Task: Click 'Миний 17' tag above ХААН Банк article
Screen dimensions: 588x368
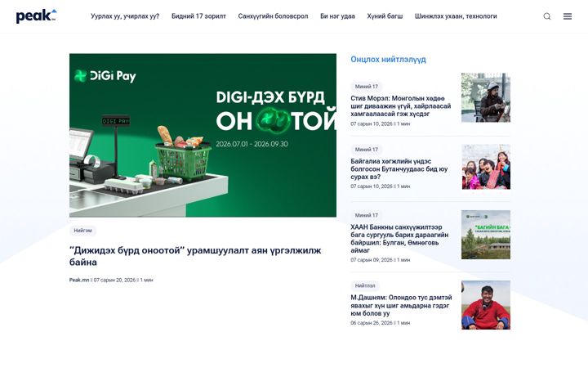Action: pyautogui.click(x=367, y=215)
